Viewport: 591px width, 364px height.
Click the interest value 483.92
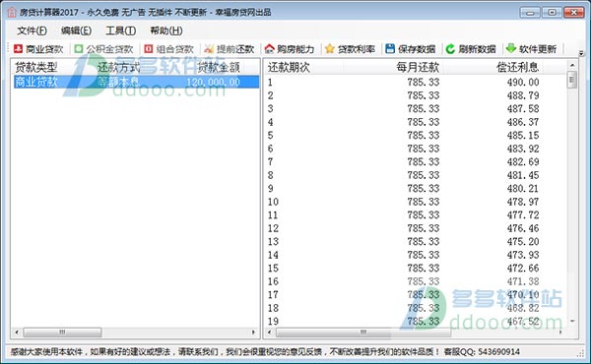click(x=523, y=149)
